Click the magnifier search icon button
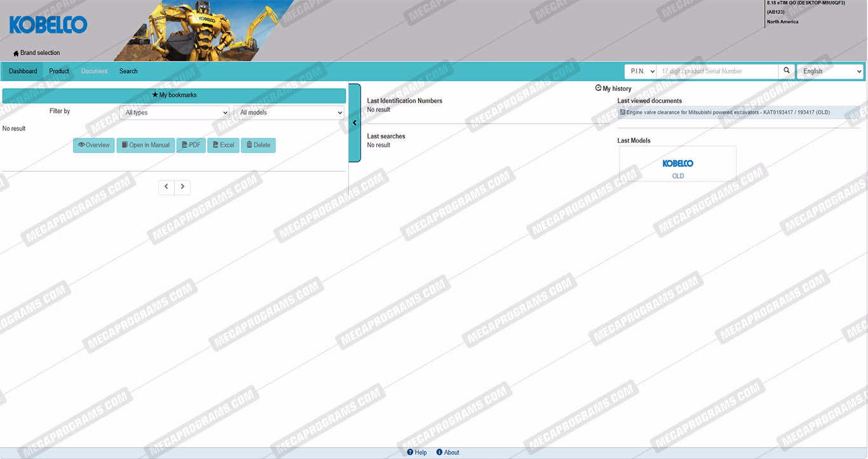Screen dimensions: 868x459 point(787,71)
